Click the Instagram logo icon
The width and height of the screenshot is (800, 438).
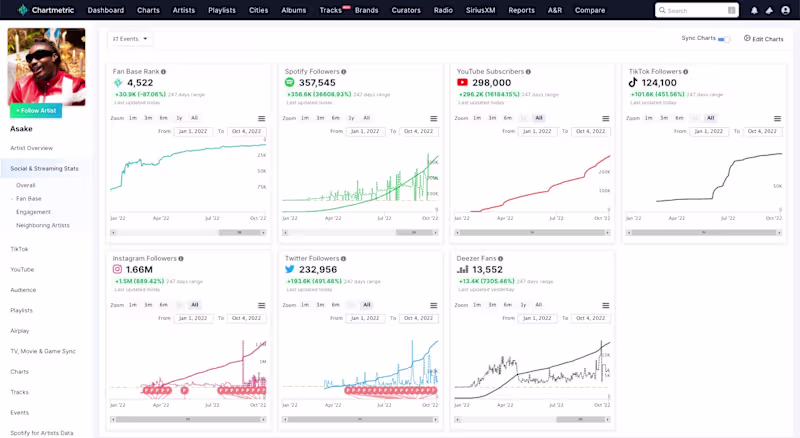pyautogui.click(x=117, y=269)
